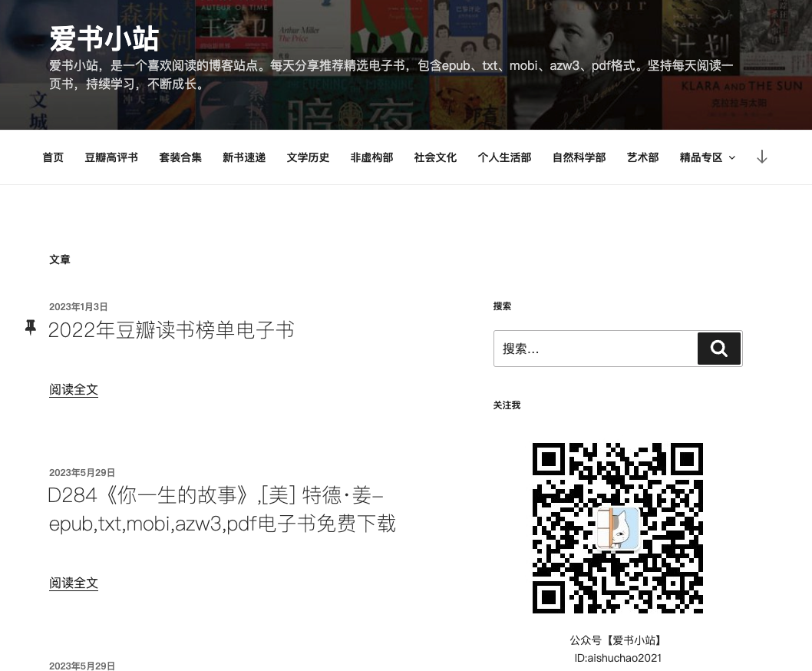Select 自然科学部 in navigation

click(x=579, y=157)
